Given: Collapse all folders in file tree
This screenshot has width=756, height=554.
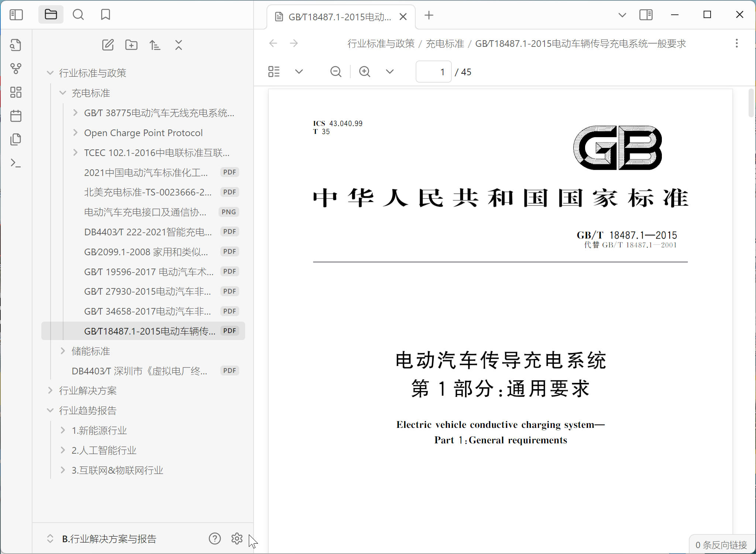Looking at the screenshot, I should click(179, 45).
